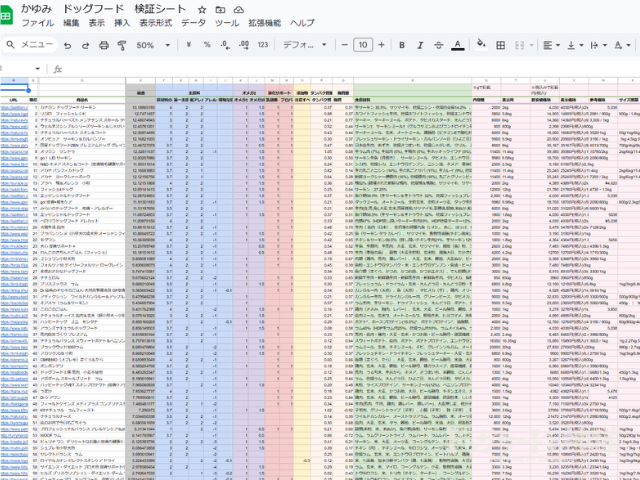This screenshot has width=640, height=480.
Task: Toggle italic formatting
Action: [x=420, y=45]
